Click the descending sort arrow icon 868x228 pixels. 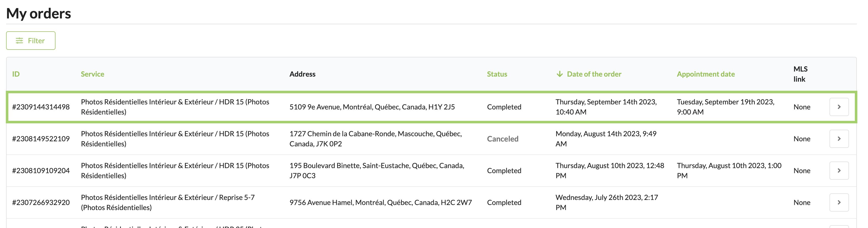[x=559, y=74]
